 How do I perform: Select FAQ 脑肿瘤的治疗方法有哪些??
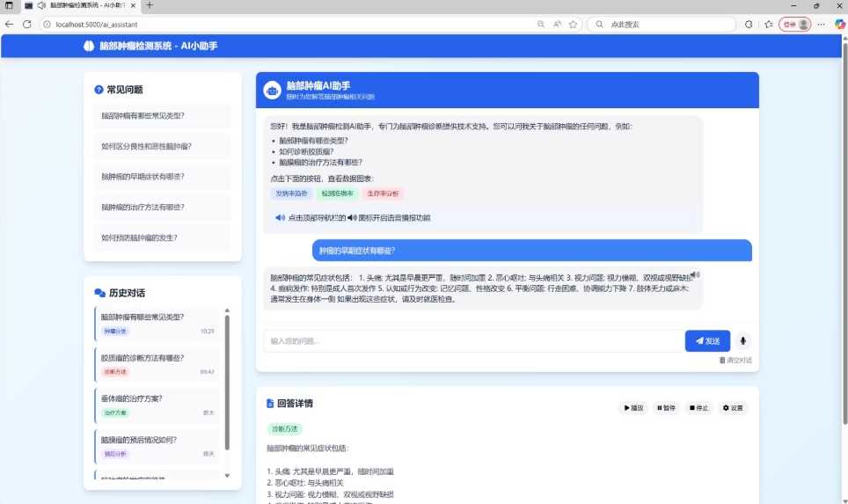(x=162, y=207)
